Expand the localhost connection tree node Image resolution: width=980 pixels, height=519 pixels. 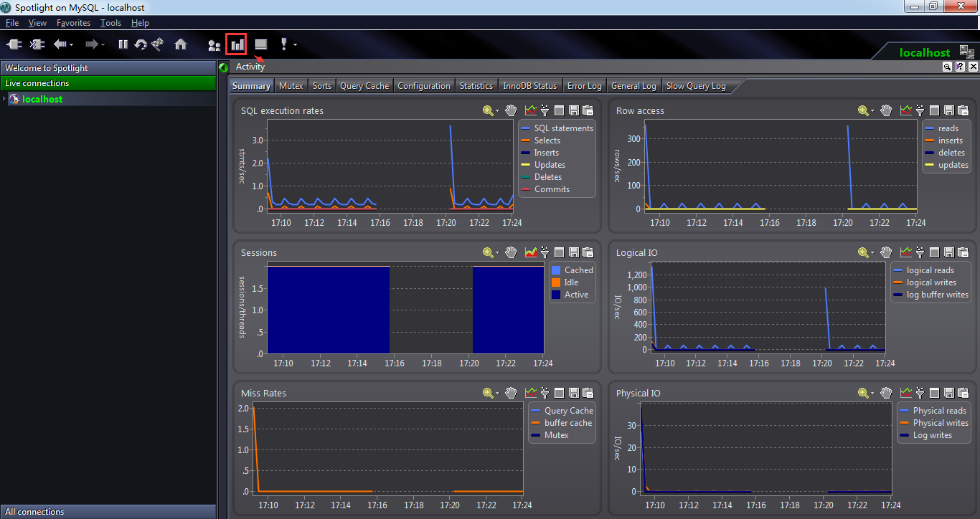click(4, 99)
